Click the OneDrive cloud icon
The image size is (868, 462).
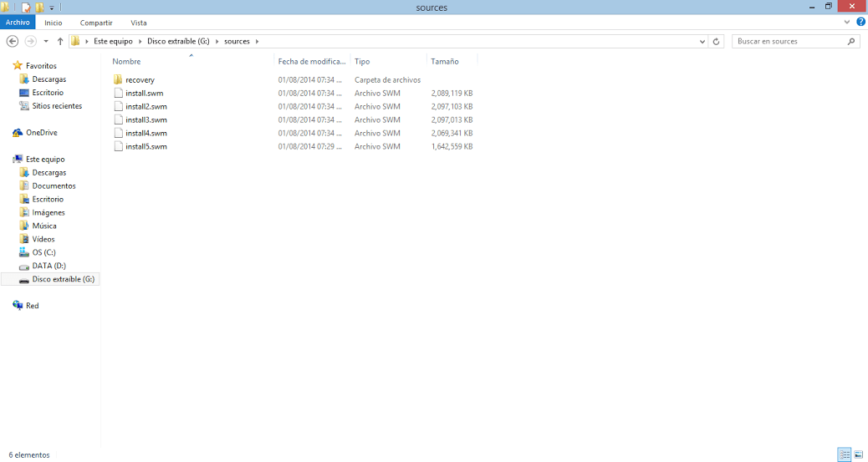18,133
